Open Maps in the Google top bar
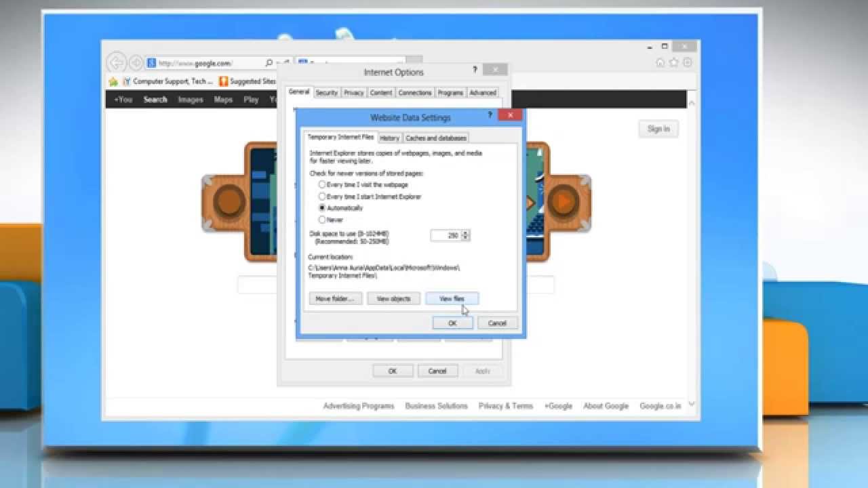Screen dimensions: 868x488 (x=223, y=100)
